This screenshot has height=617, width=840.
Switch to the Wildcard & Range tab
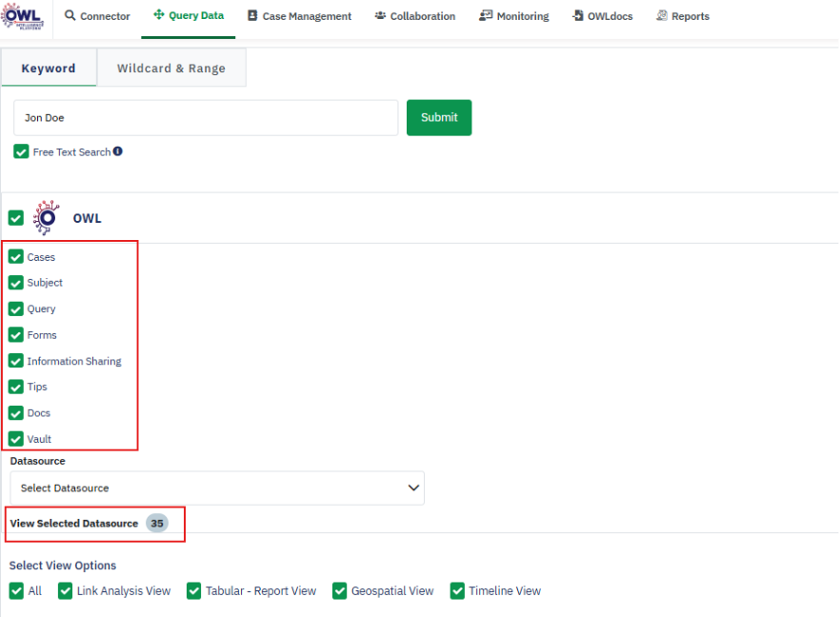click(171, 68)
